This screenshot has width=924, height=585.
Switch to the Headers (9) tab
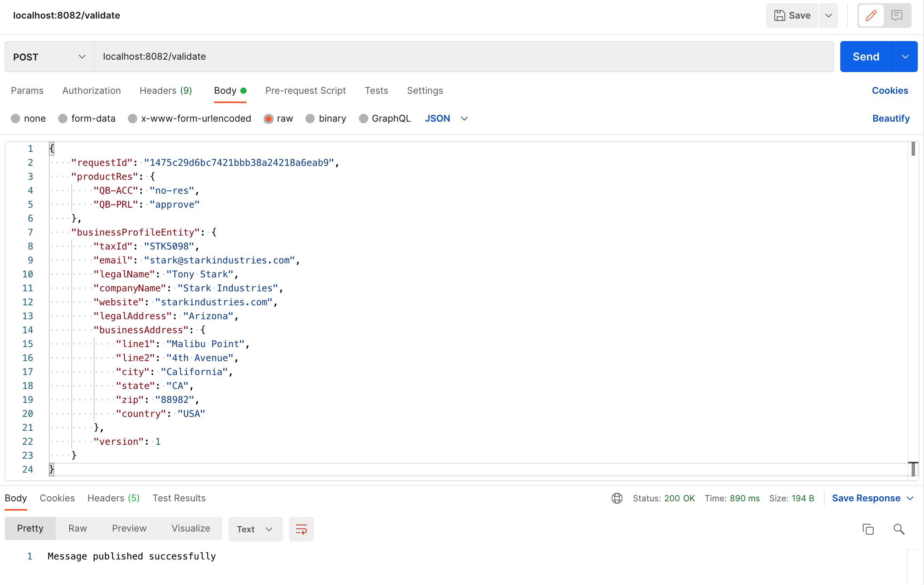pos(165,91)
